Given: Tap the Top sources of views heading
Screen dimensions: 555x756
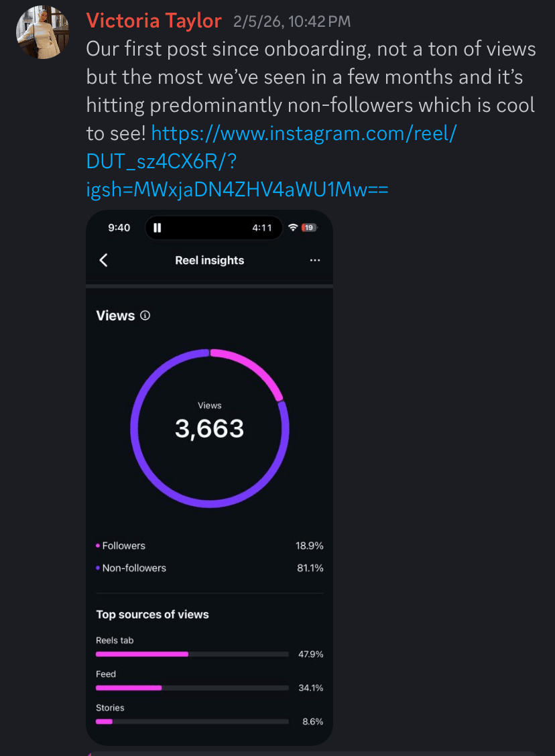Looking at the screenshot, I should [152, 614].
